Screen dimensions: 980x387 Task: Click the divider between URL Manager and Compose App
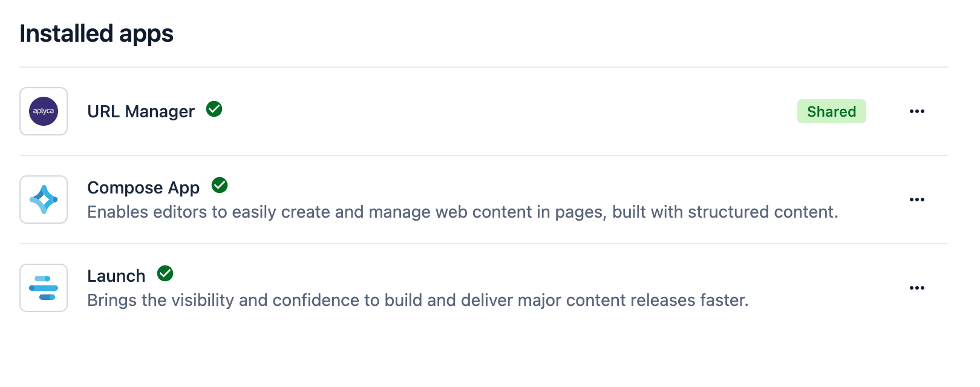pos(484,155)
